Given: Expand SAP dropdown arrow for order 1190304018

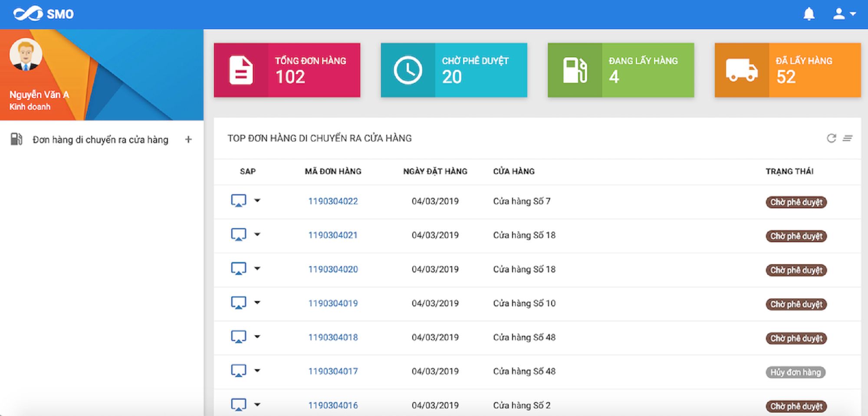Looking at the screenshot, I should [257, 337].
